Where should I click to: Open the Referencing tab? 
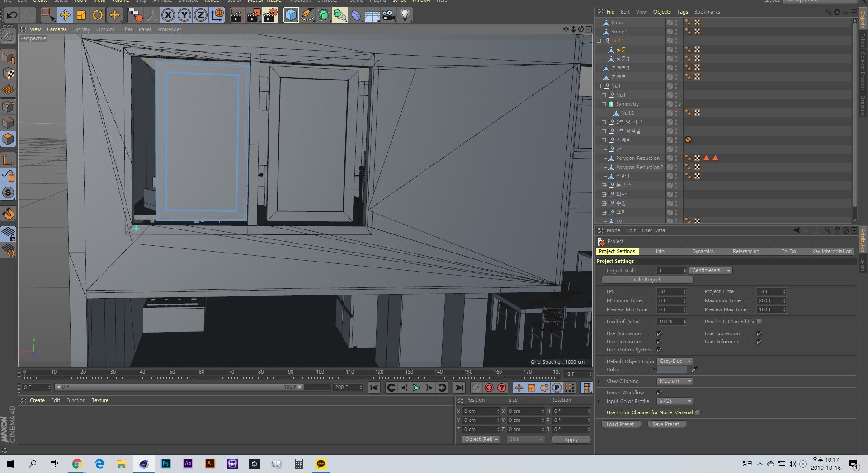(x=746, y=252)
